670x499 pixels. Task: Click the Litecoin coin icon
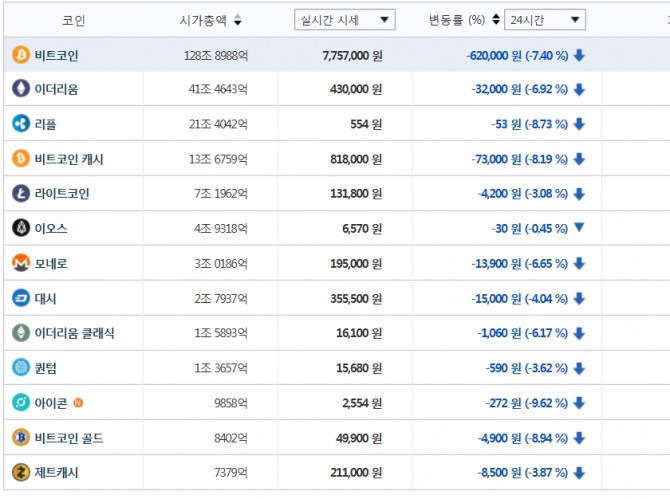20,193
